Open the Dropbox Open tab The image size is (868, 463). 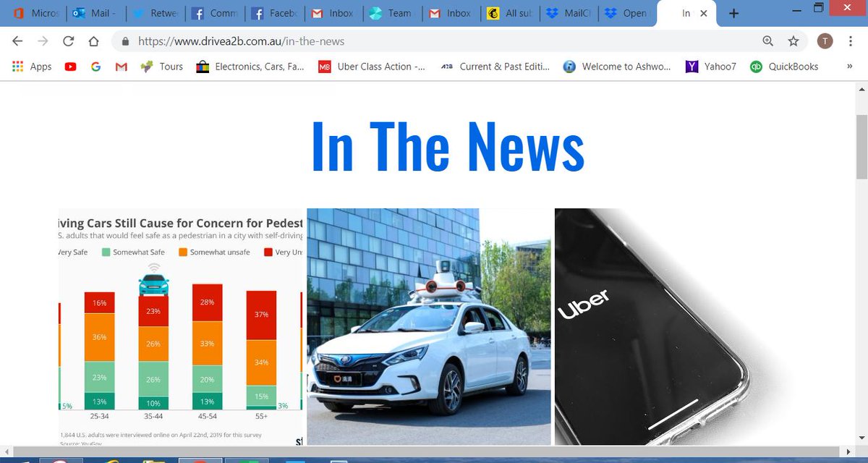[629, 13]
